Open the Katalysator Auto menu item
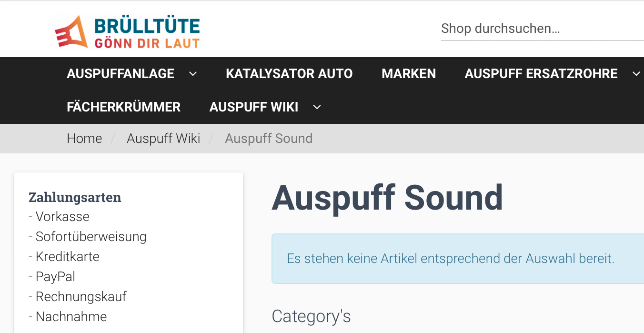The width and height of the screenshot is (644, 333). (x=289, y=74)
